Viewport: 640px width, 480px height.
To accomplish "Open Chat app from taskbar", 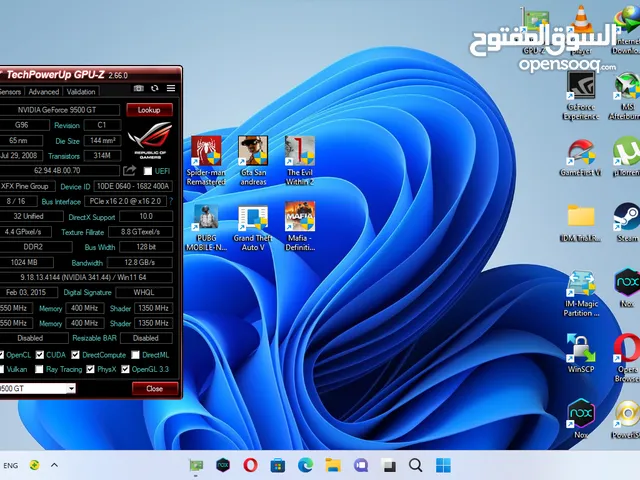I will click(x=360, y=465).
